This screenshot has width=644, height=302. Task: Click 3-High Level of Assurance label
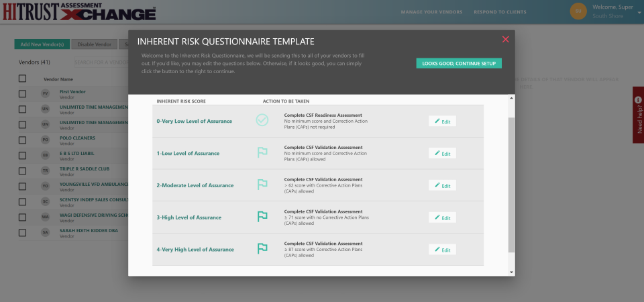[x=189, y=217]
